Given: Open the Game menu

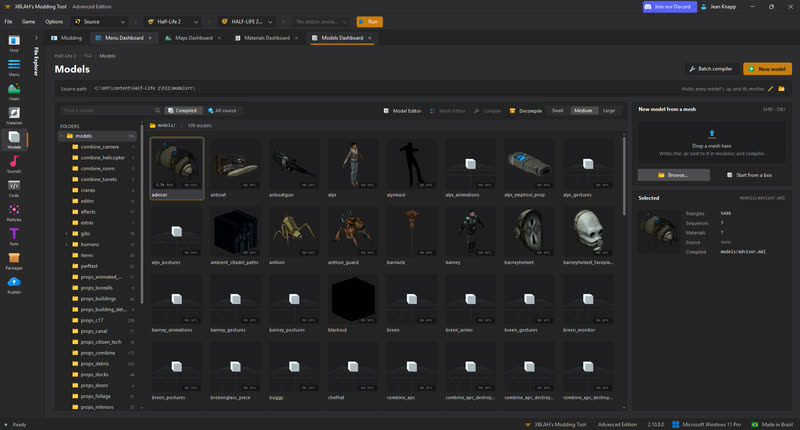Looking at the screenshot, I should click(29, 22).
